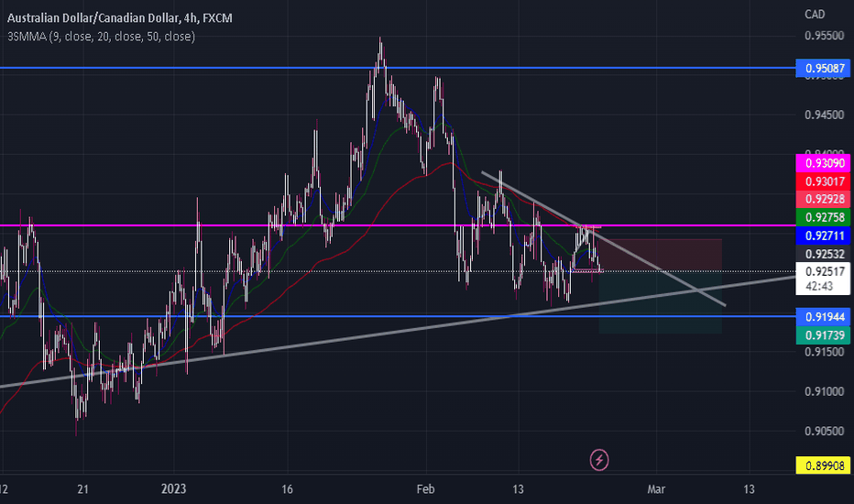
Task: Click the teal 0.91739 price label
Action: [823, 335]
